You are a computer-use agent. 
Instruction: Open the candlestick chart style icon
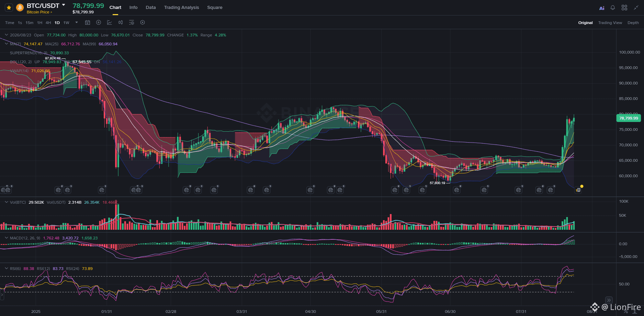tap(121, 22)
